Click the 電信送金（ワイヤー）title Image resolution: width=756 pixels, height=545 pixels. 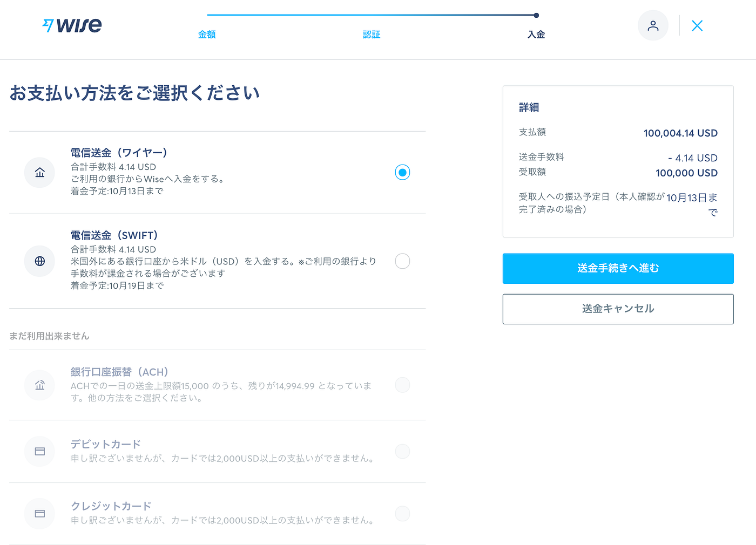click(x=119, y=153)
